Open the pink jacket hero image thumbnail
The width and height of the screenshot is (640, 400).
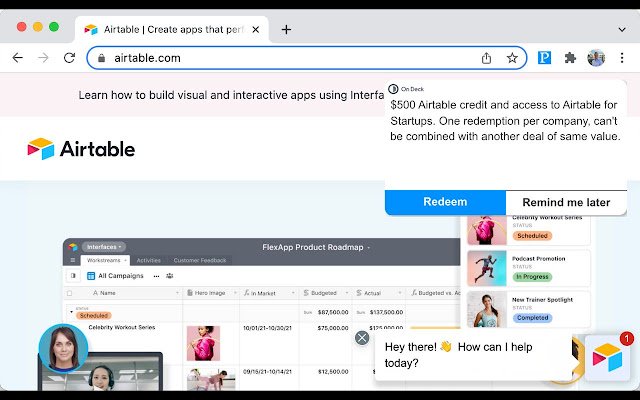tap(203, 343)
